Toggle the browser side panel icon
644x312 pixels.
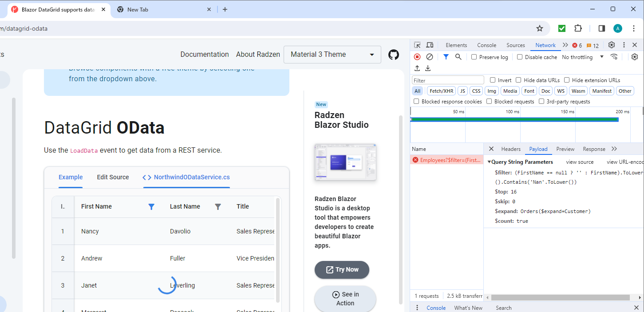coord(602,28)
